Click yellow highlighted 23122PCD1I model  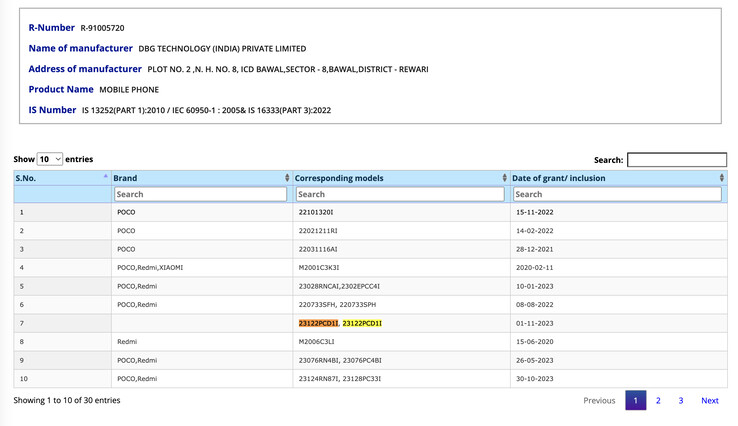(x=362, y=323)
